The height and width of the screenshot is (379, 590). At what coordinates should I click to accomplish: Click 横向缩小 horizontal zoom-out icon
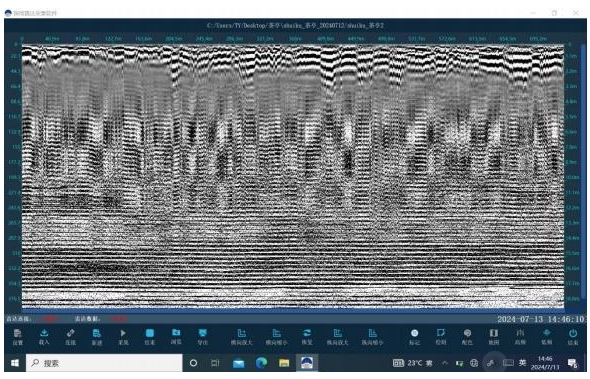tap(277, 337)
